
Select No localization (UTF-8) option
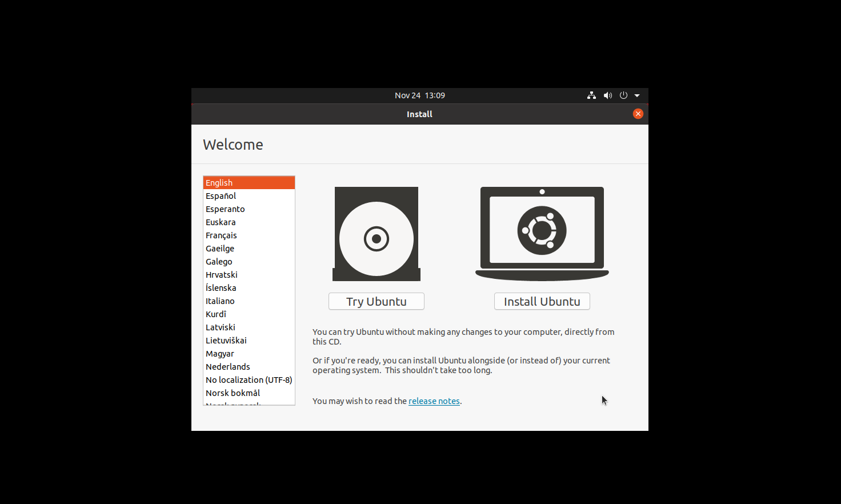[x=249, y=380]
